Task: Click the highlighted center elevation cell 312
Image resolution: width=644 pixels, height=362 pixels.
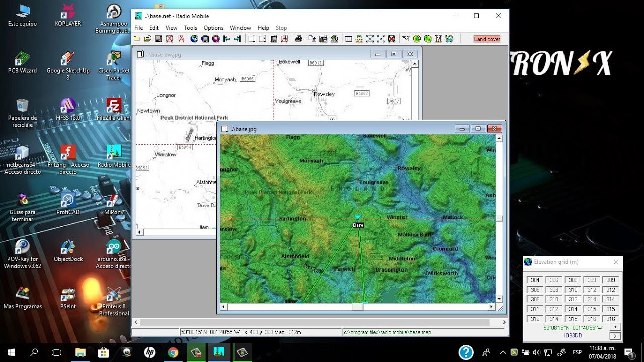Action: coord(573,300)
